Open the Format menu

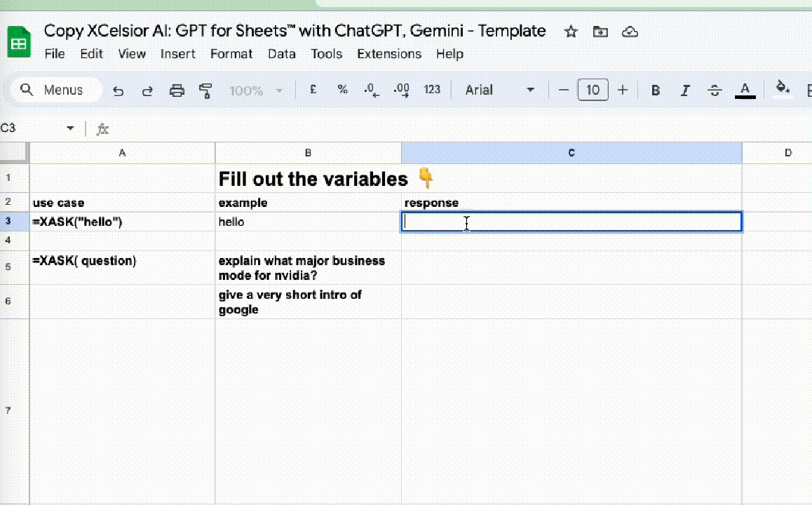[231, 54]
